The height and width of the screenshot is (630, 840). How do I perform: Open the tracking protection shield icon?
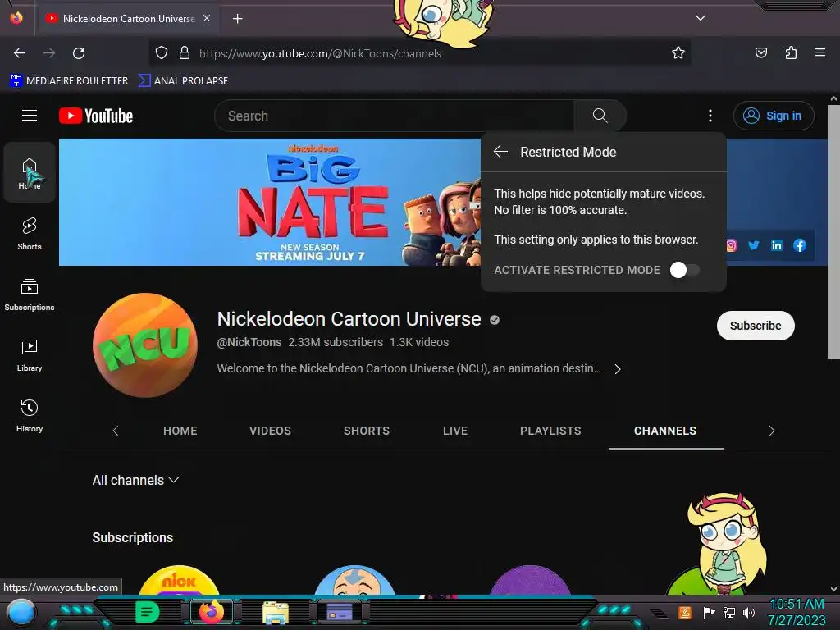click(162, 53)
